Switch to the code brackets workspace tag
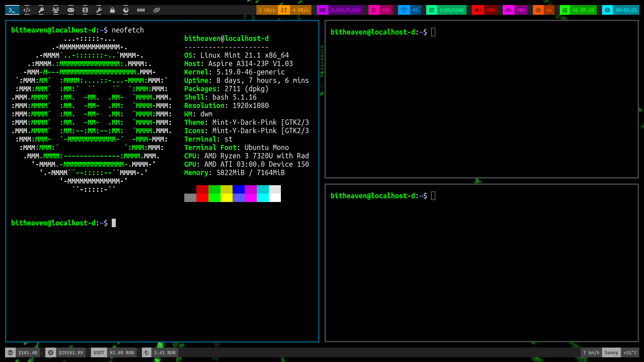 point(27,10)
